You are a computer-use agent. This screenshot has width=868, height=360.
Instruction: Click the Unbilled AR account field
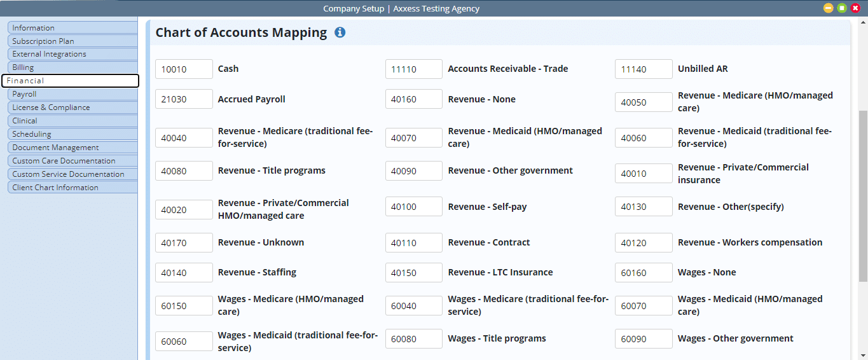click(x=644, y=69)
